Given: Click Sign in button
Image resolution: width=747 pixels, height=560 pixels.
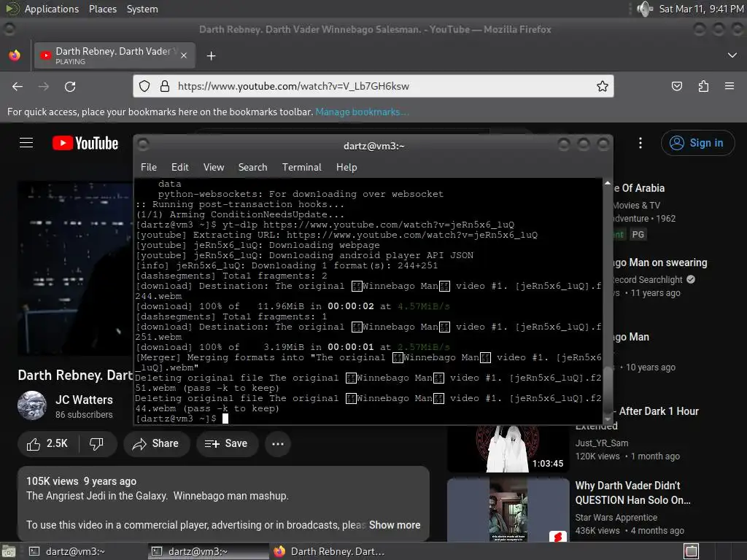Looking at the screenshot, I should tap(697, 143).
